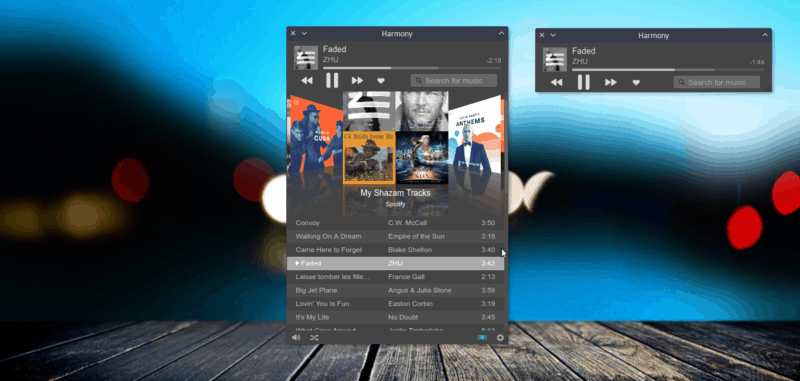Expand the compact Harmony window with up chevron
800x381 pixels.
click(765, 35)
